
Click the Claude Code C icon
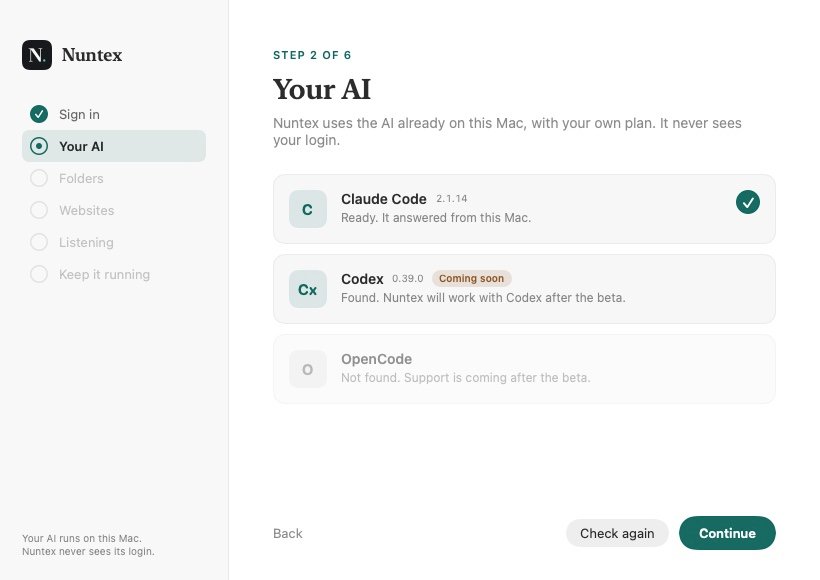click(x=308, y=209)
